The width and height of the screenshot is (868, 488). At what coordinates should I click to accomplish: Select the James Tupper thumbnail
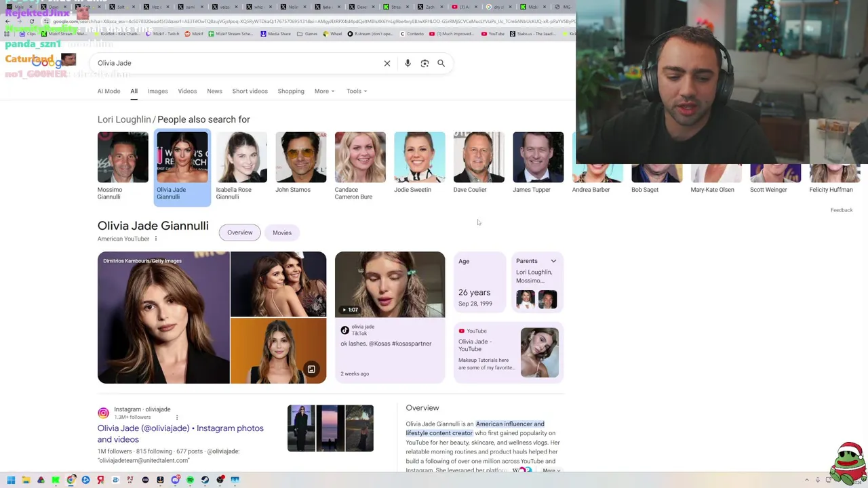tap(538, 157)
